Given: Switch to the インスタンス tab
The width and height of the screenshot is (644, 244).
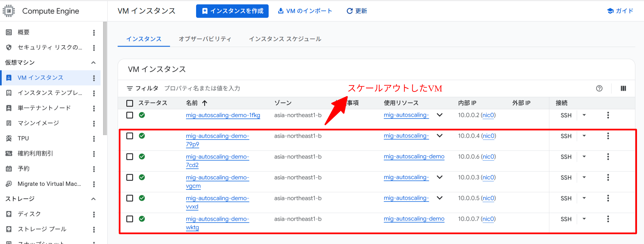Looking at the screenshot, I should pyautogui.click(x=144, y=39).
